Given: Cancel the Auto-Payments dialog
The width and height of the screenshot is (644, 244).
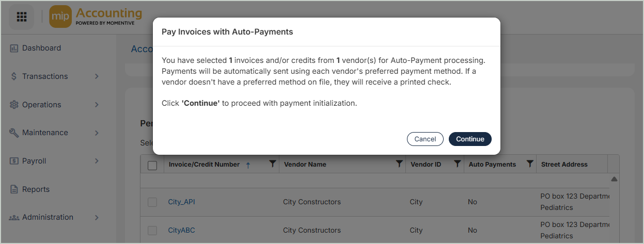Looking at the screenshot, I should coord(425,139).
